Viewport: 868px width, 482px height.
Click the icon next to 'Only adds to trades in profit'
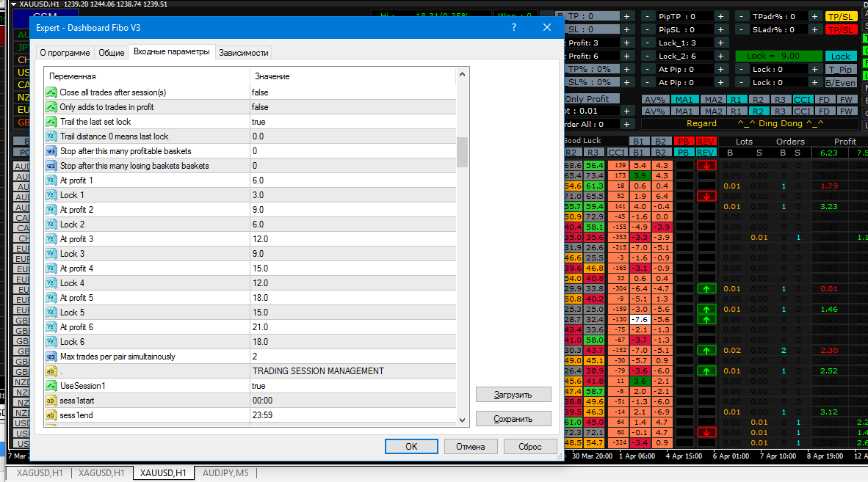tap(51, 107)
